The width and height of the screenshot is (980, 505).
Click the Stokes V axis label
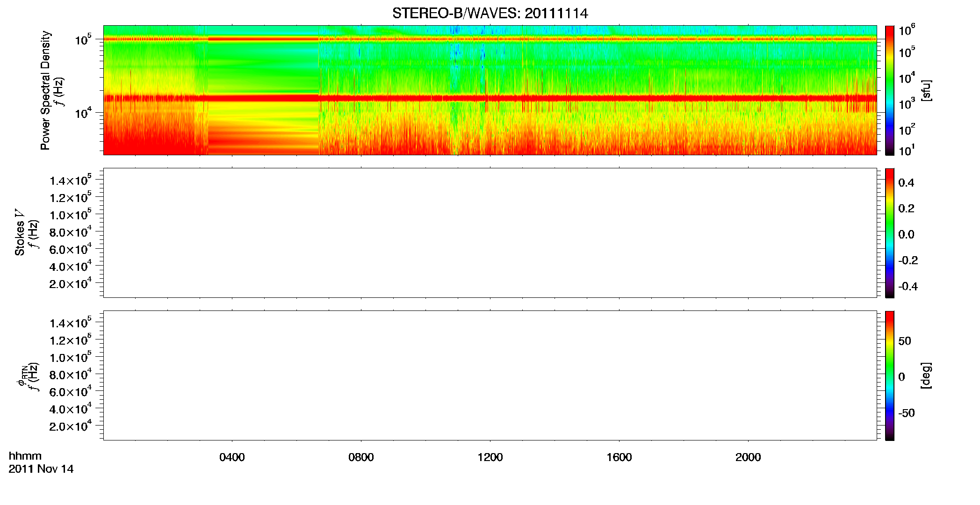pos(20,232)
